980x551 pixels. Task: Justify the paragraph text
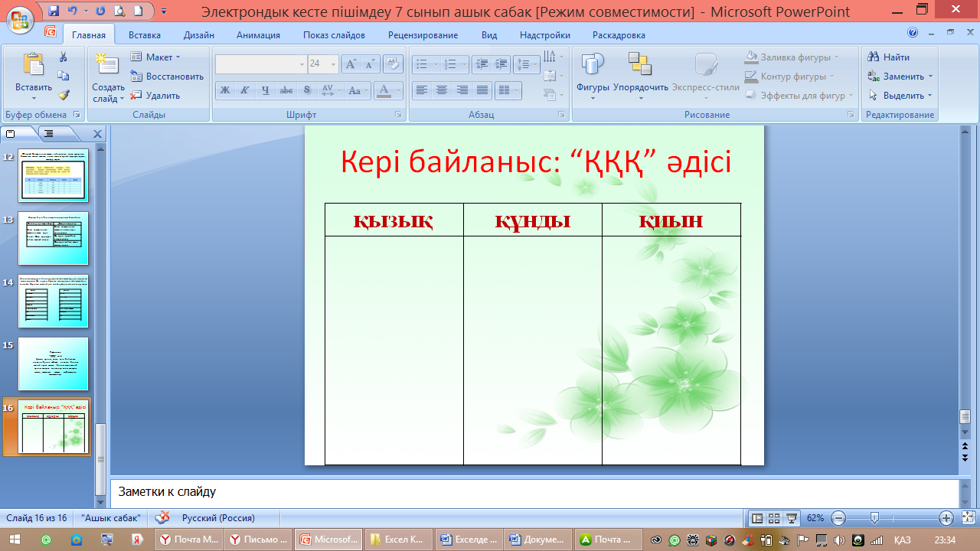(482, 90)
